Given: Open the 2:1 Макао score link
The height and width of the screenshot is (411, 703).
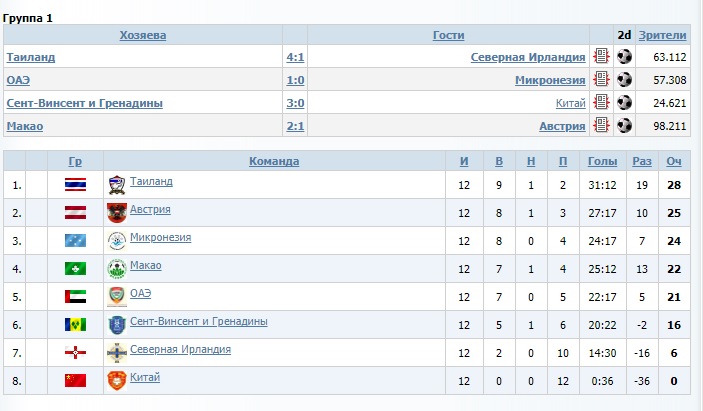Looking at the screenshot, I should pyautogui.click(x=294, y=125).
